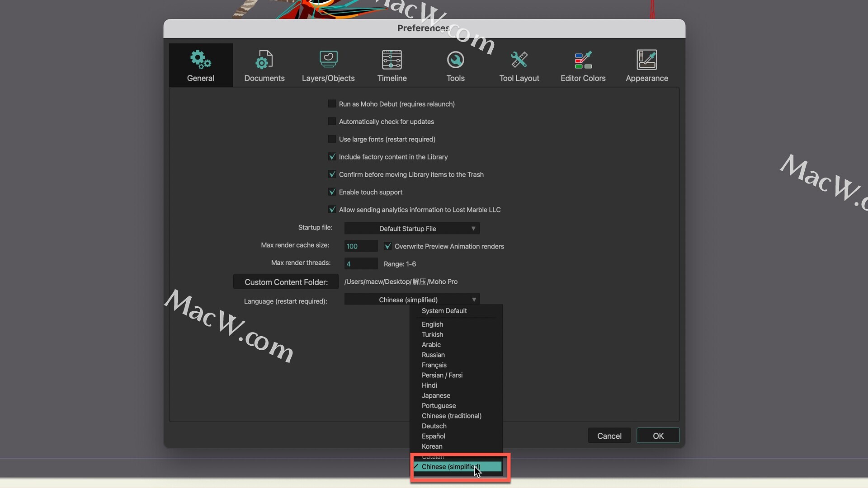This screenshot has height=488, width=868.
Task: Open the Timeline preferences icon
Action: tap(392, 59)
